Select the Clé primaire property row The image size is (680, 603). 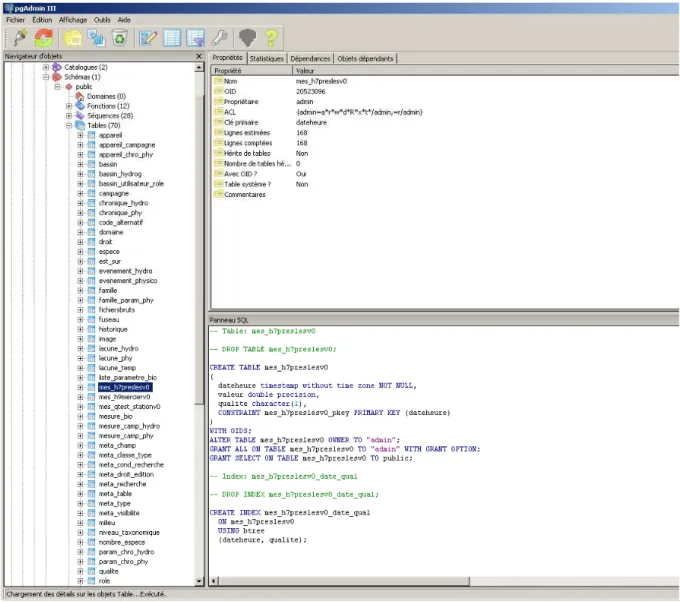point(445,122)
